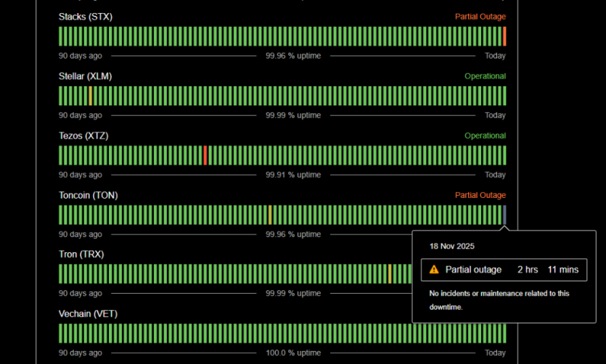Click the Today label under Stellar
Image resolution: width=606 pixels, height=364 pixels.
click(x=495, y=115)
